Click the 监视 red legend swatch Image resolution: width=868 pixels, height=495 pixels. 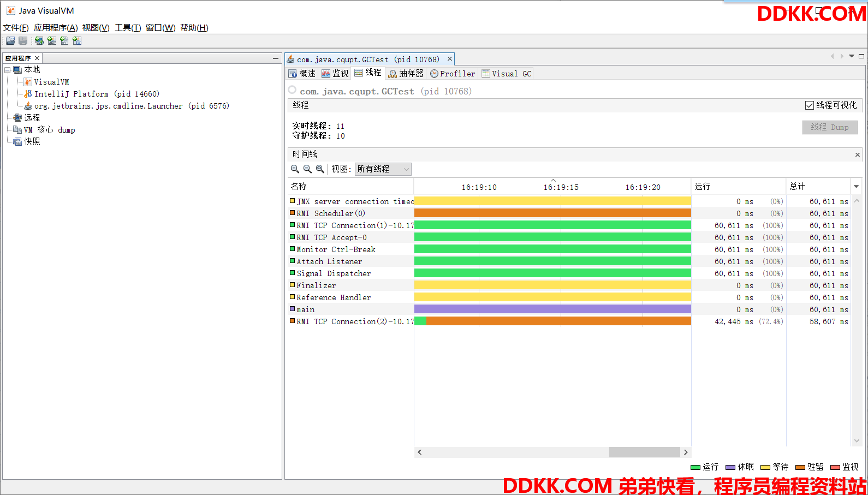[x=835, y=467]
